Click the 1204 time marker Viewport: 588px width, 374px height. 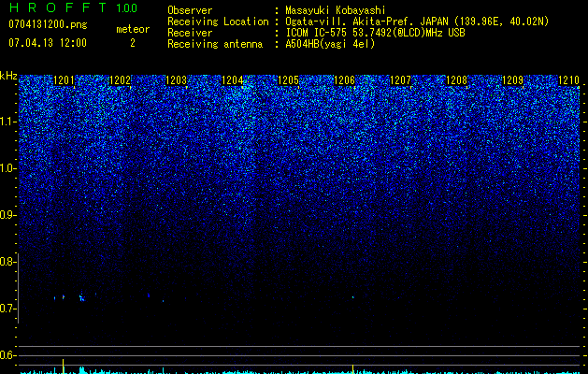click(233, 80)
